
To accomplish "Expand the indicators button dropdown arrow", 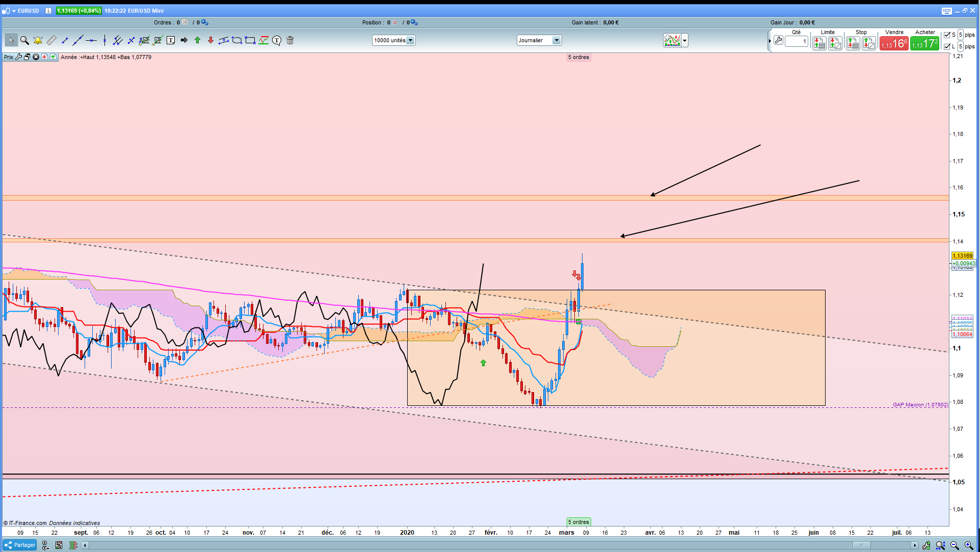I will pyautogui.click(x=684, y=40).
